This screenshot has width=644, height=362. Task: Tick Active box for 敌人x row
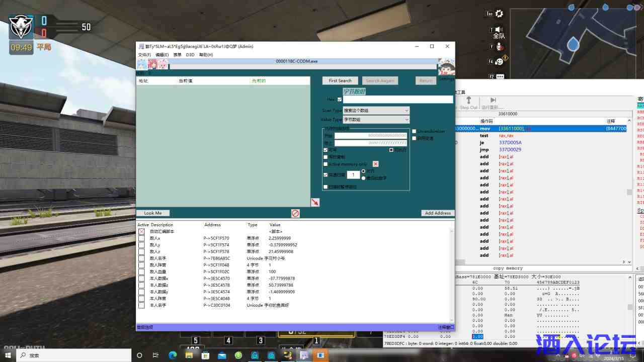[141, 238]
